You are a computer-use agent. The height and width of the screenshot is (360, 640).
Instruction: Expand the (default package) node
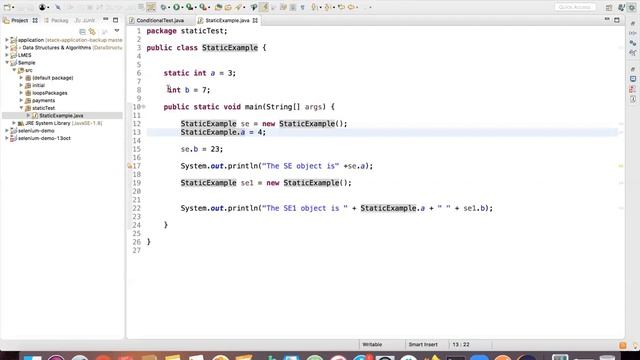[21, 78]
